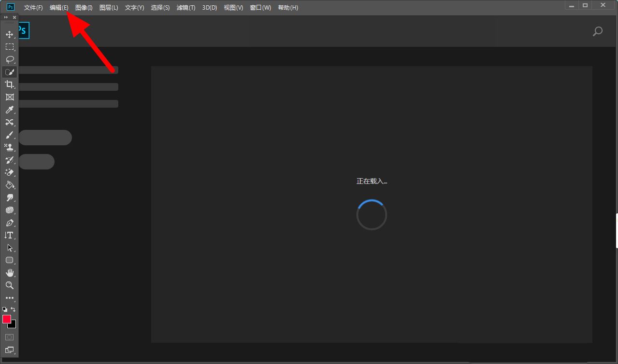Open the 文件(F) menu
This screenshot has width=618, height=364.
point(33,8)
